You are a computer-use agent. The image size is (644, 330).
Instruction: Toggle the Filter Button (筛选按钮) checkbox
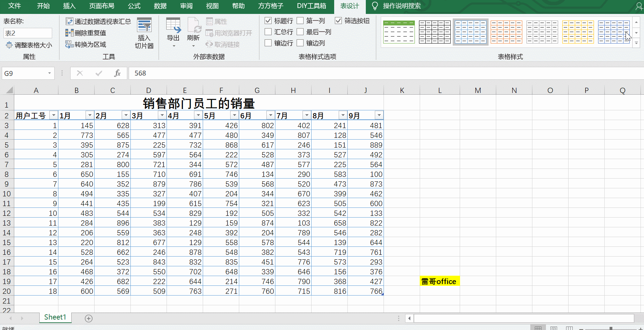click(x=338, y=21)
